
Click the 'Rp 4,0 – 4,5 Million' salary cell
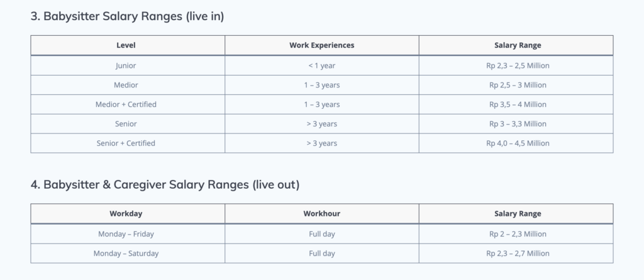[x=518, y=143]
